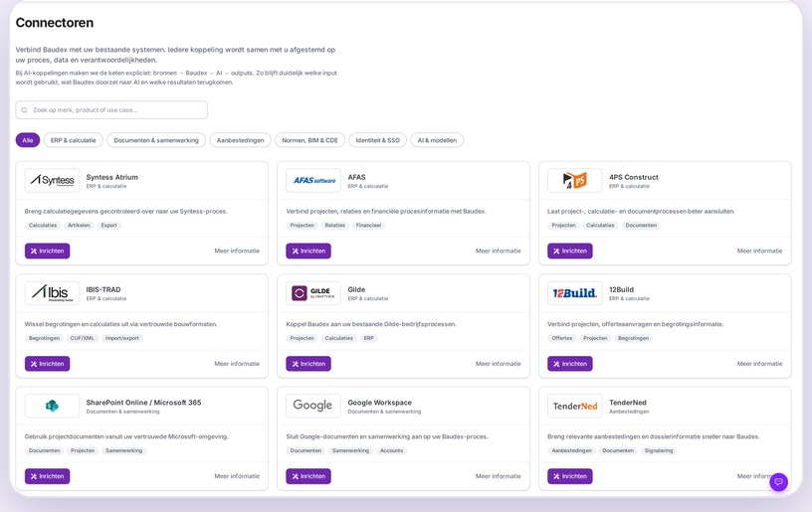Open Meer informatie for IBIS-TRAD
The image size is (812, 512).
[x=237, y=364]
